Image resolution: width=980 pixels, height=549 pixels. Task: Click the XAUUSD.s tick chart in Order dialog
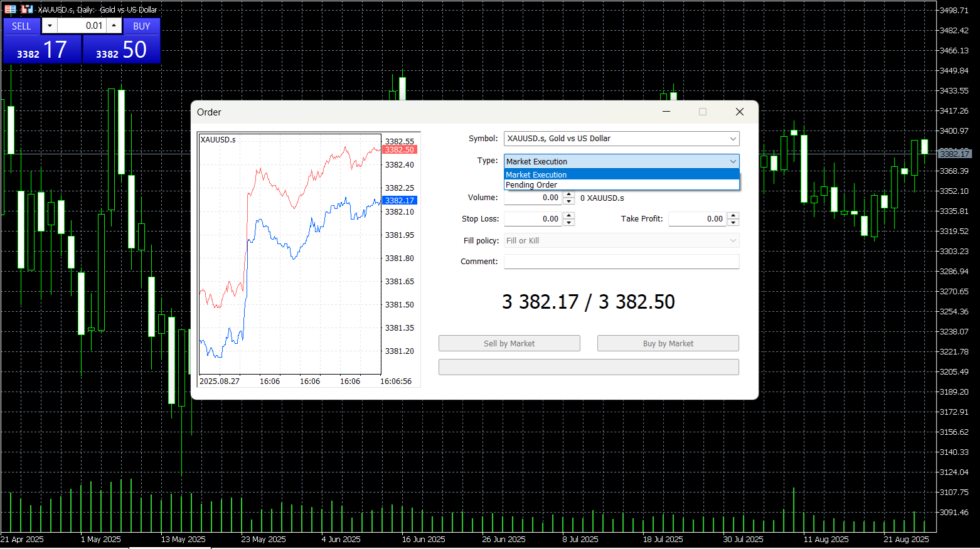coord(290,254)
